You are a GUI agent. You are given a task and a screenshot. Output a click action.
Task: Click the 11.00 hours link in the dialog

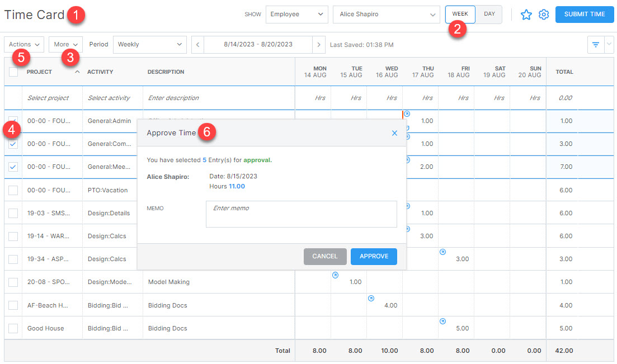[236, 186]
